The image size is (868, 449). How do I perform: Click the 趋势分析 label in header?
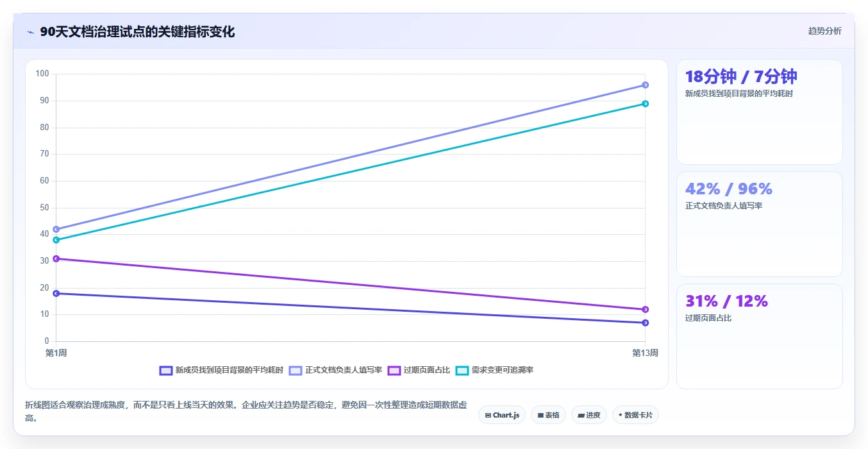(x=824, y=31)
